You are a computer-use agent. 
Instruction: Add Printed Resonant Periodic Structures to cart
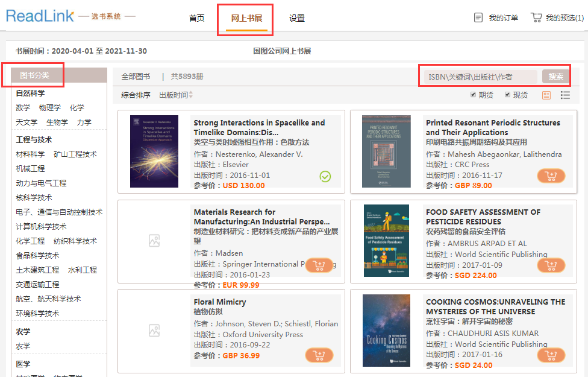click(x=551, y=176)
